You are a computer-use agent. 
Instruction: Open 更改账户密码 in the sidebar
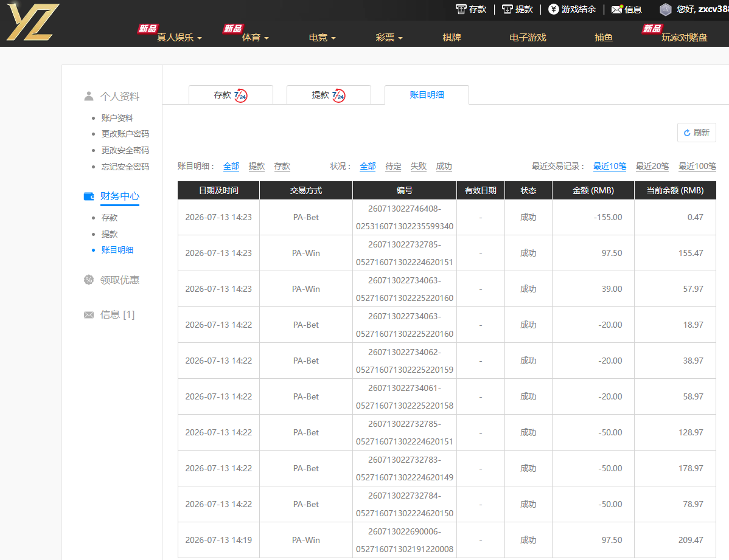(x=125, y=134)
